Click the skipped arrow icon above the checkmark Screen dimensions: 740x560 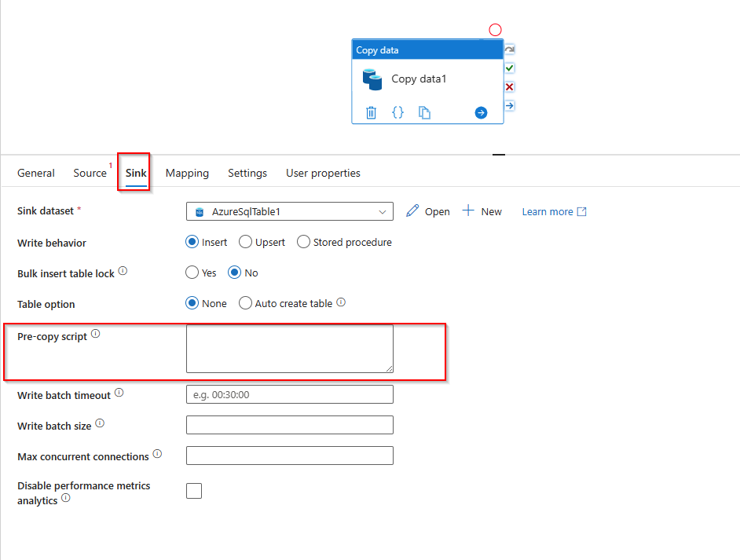click(510, 49)
